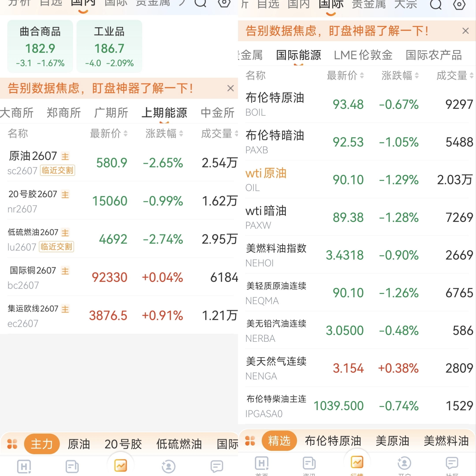
Task: Tap community chat icon in right bottom navigation
Action: click(x=452, y=463)
